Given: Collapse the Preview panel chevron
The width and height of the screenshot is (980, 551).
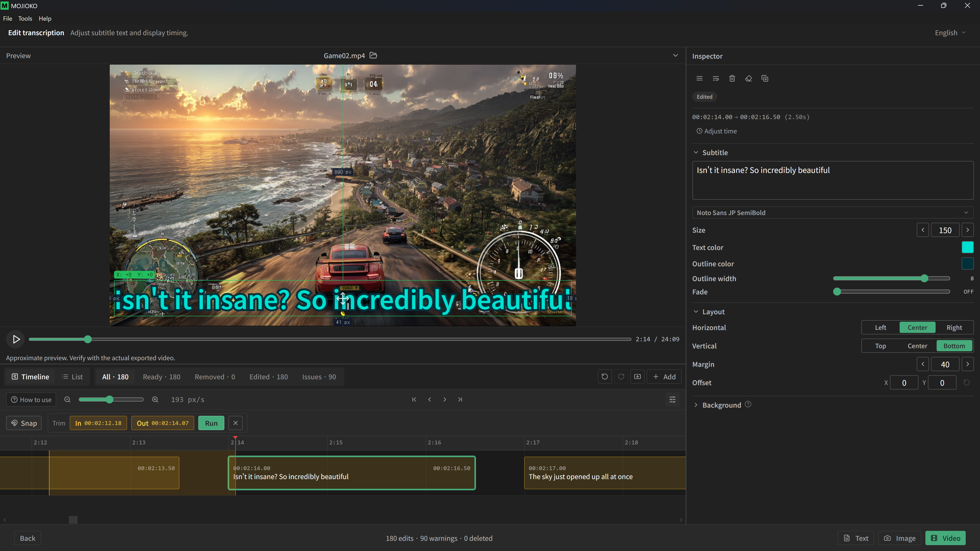Looking at the screenshot, I should pyautogui.click(x=675, y=56).
